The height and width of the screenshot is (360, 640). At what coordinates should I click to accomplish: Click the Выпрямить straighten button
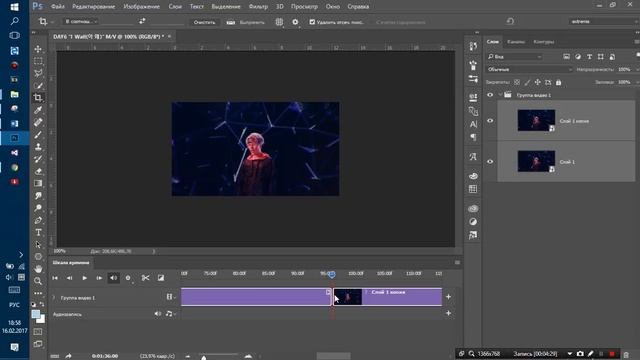tap(246, 22)
